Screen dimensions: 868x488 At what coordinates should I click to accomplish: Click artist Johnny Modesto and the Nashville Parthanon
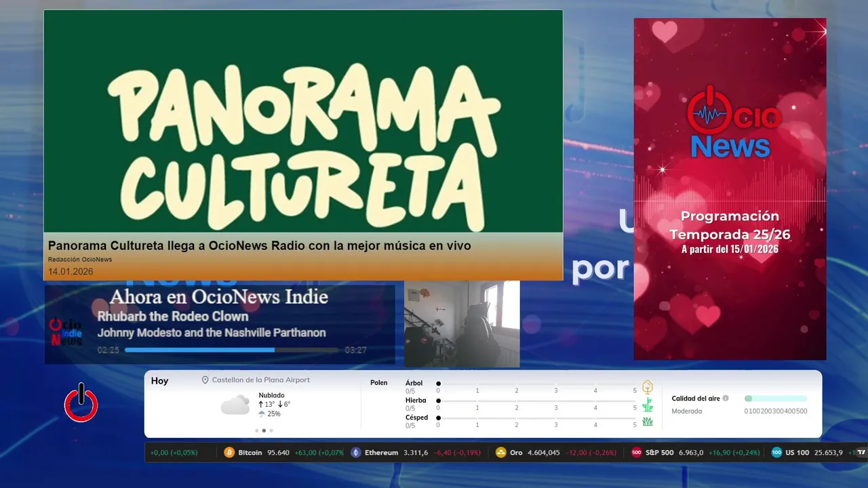tap(212, 333)
